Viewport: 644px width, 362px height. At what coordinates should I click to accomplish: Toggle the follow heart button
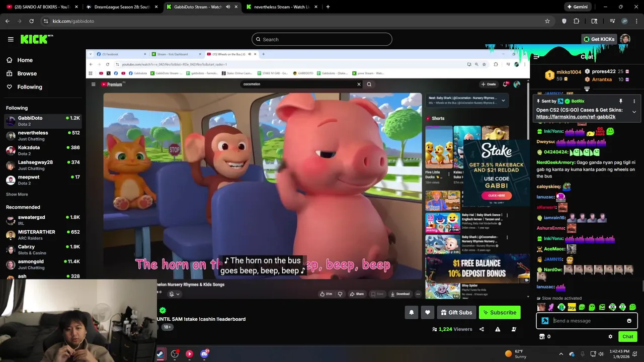click(x=428, y=312)
